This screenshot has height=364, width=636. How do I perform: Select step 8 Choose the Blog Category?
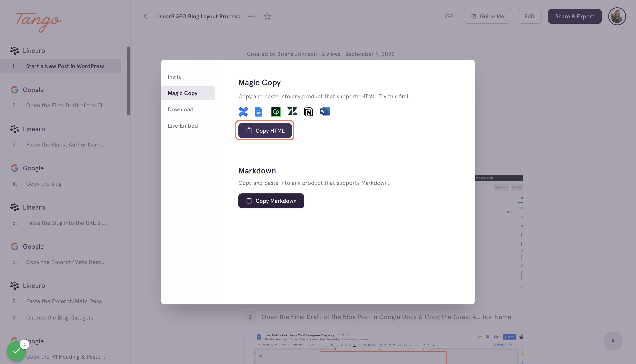(60, 317)
